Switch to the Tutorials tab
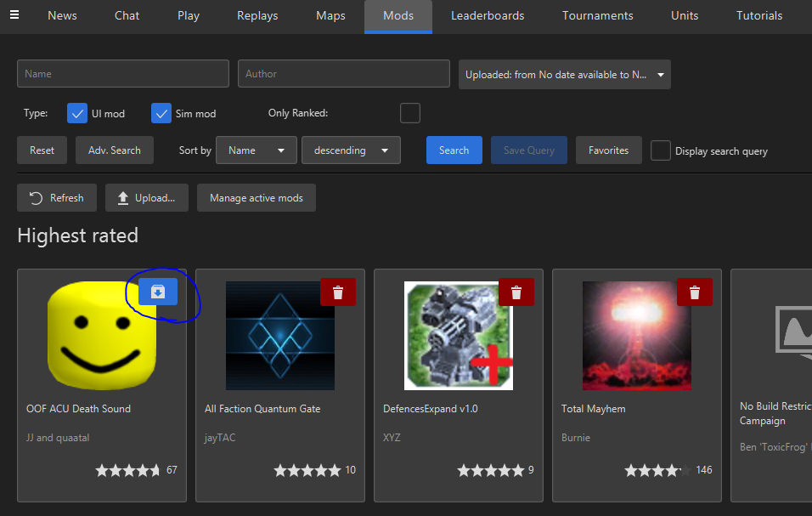Image resolution: width=812 pixels, height=516 pixels. click(759, 15)
